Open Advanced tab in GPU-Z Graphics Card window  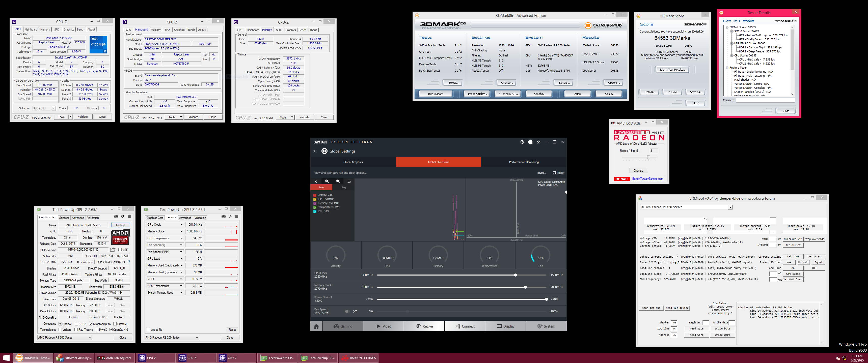point(78,218)
